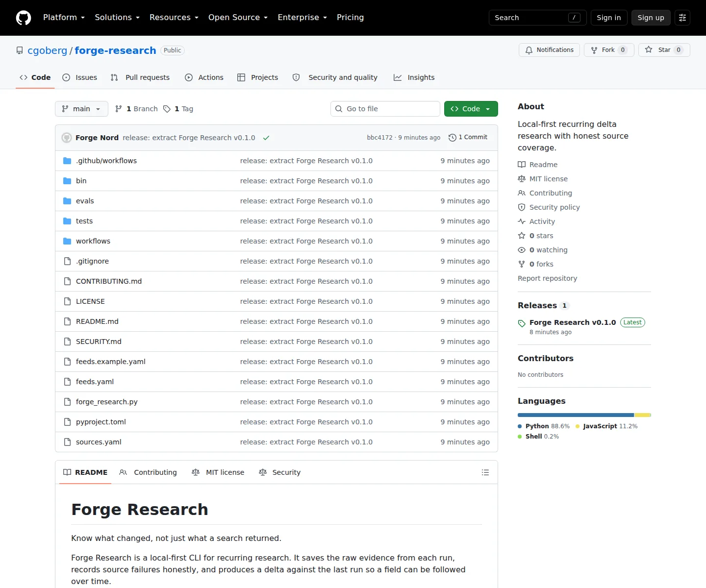Click the star icon in the Star button
706x588 pixels.
(x=649, y=49)
